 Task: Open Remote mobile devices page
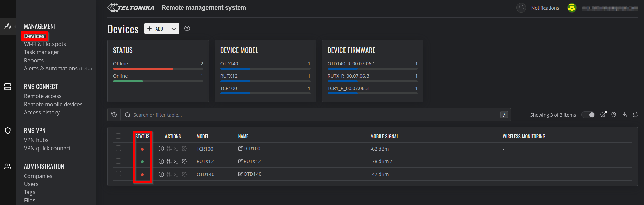53,104
